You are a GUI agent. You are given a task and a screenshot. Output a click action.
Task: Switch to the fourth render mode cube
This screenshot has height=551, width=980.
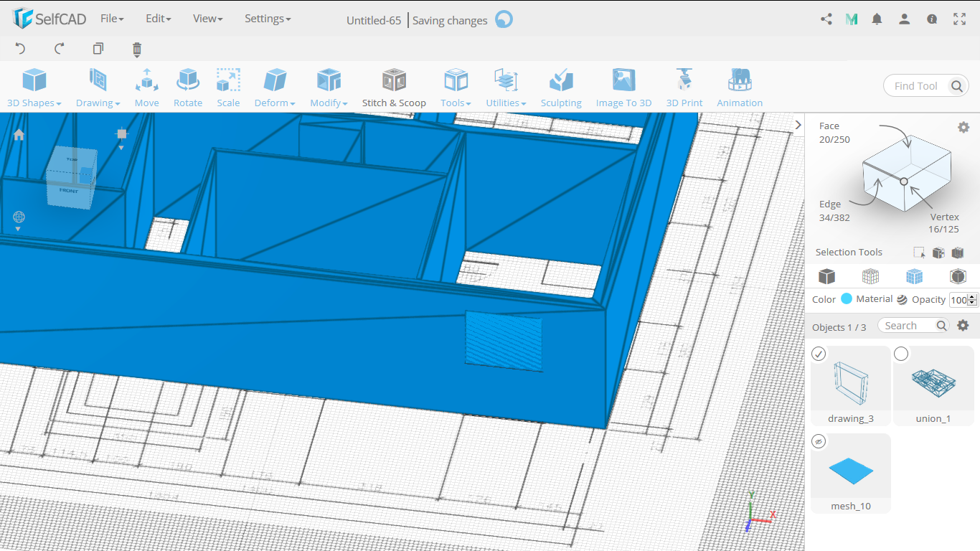pyautogui.click(x=958, y=276)
